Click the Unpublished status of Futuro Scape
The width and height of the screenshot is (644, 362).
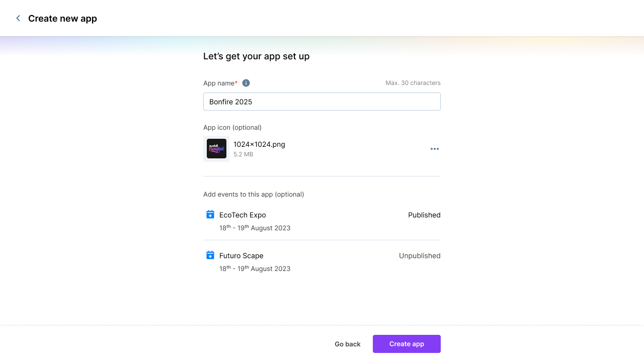point(420,255)
